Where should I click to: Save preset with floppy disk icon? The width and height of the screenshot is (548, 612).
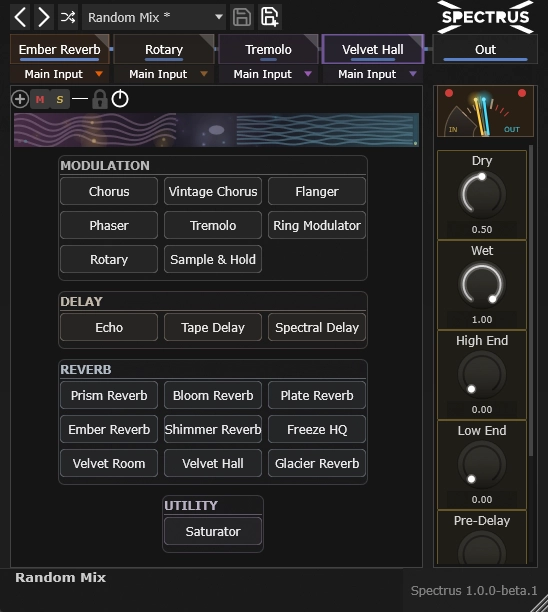[242, 17]
